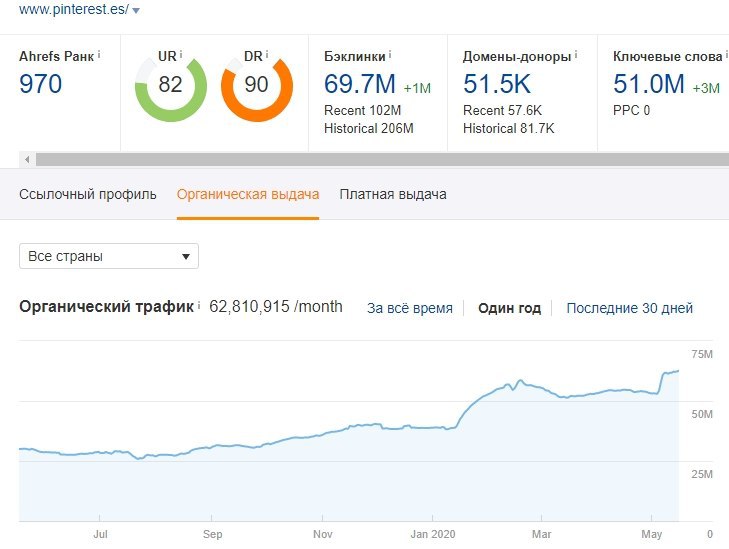This screenshot has width=729, height=549.
Task: Switch to Органическая выдача tab
Action: point(248,194)
